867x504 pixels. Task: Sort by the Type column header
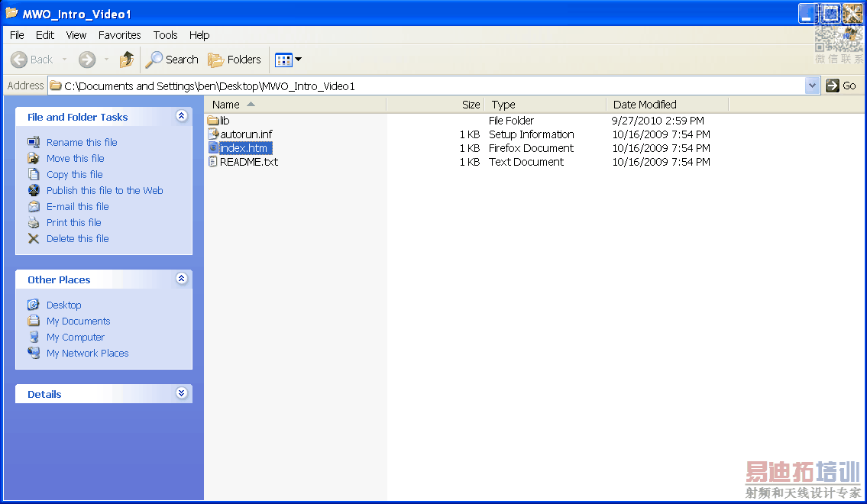545,105
